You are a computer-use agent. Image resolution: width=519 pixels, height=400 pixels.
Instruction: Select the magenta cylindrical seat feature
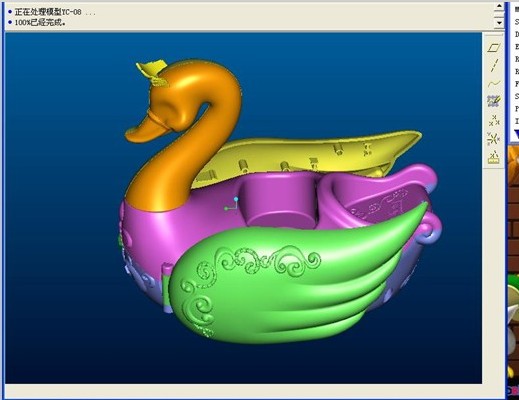tap(278, 202)
